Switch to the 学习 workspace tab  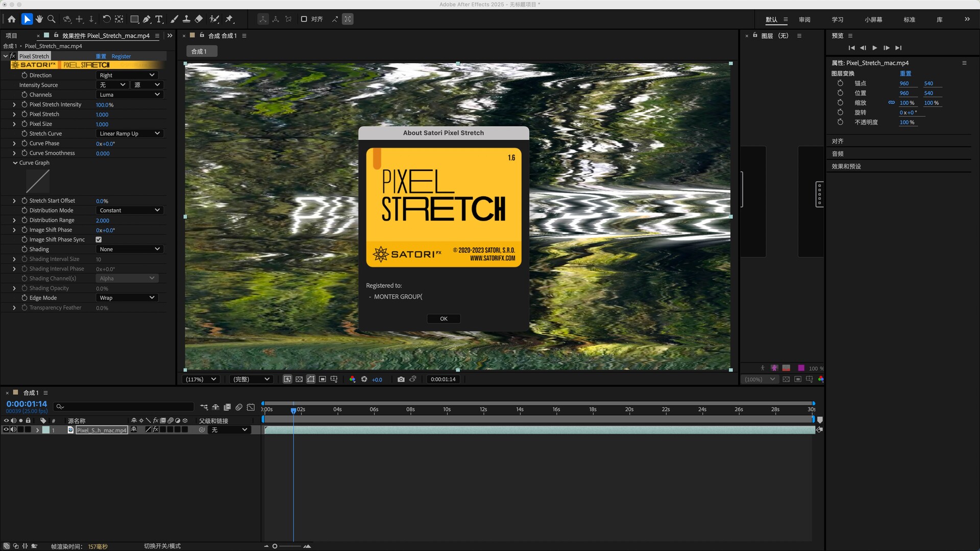point(837,19)
